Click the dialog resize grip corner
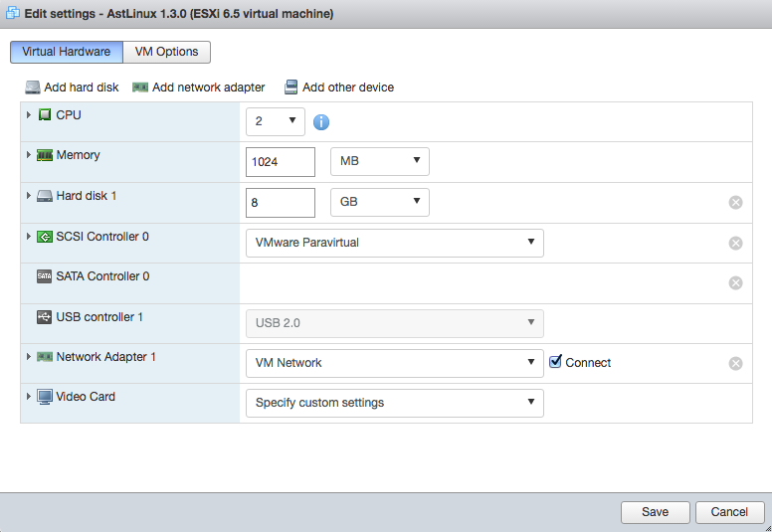 [768, 528]
